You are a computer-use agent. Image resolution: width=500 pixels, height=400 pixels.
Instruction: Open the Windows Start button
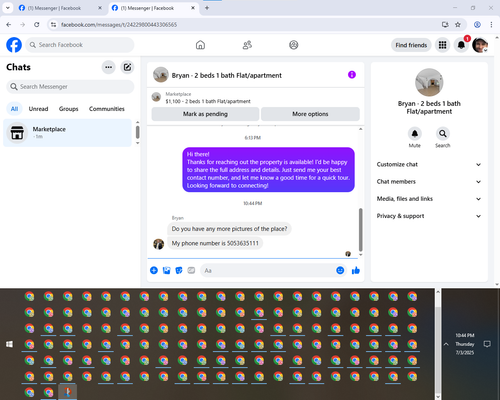(9, 344)
